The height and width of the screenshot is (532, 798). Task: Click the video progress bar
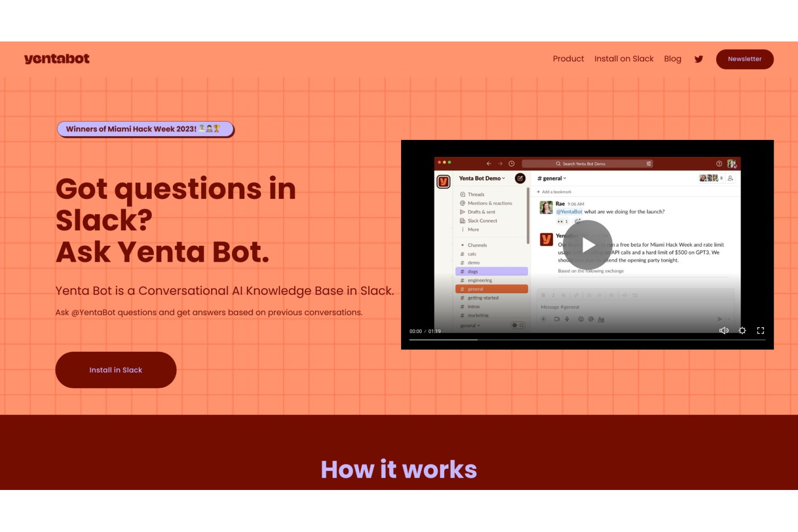point(587,339)
